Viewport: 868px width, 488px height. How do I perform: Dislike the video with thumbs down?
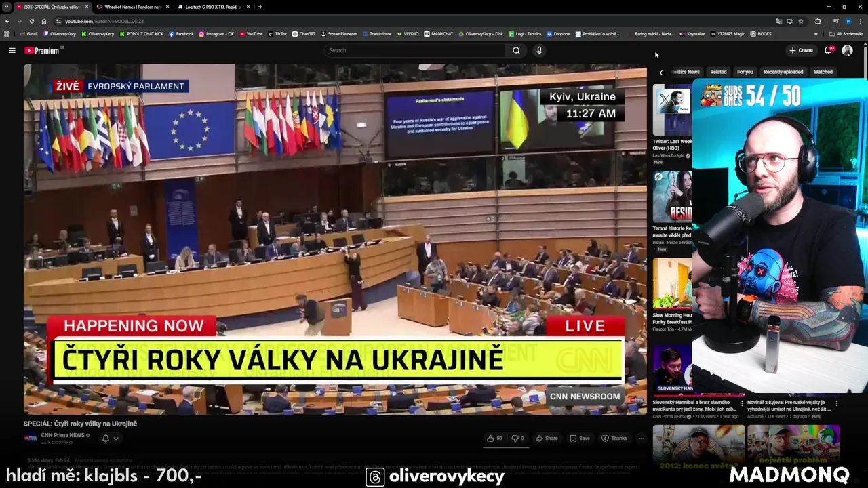point(517,438)
